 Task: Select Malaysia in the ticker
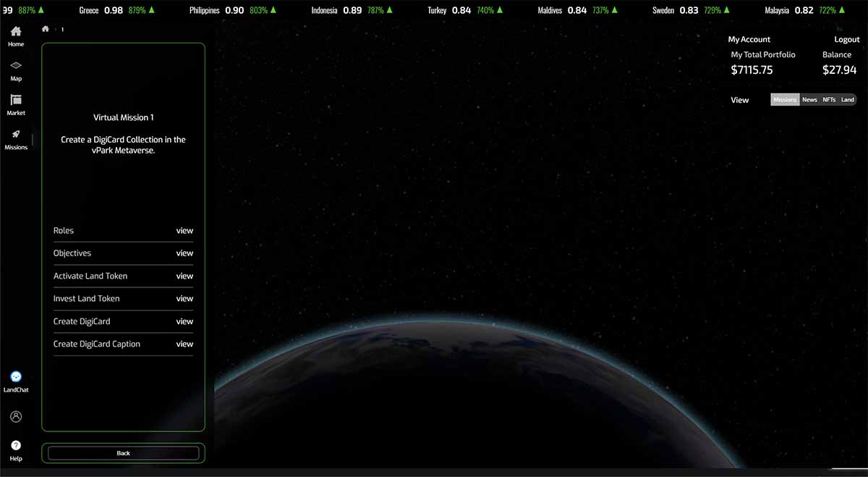pyautogui.click(x=777, y=11)
